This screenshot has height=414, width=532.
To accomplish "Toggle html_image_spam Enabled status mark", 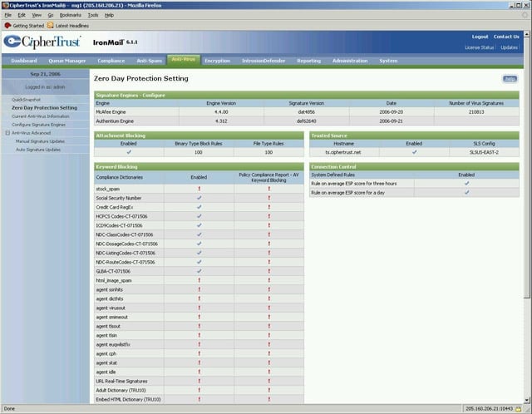I will tap(199, 280).
